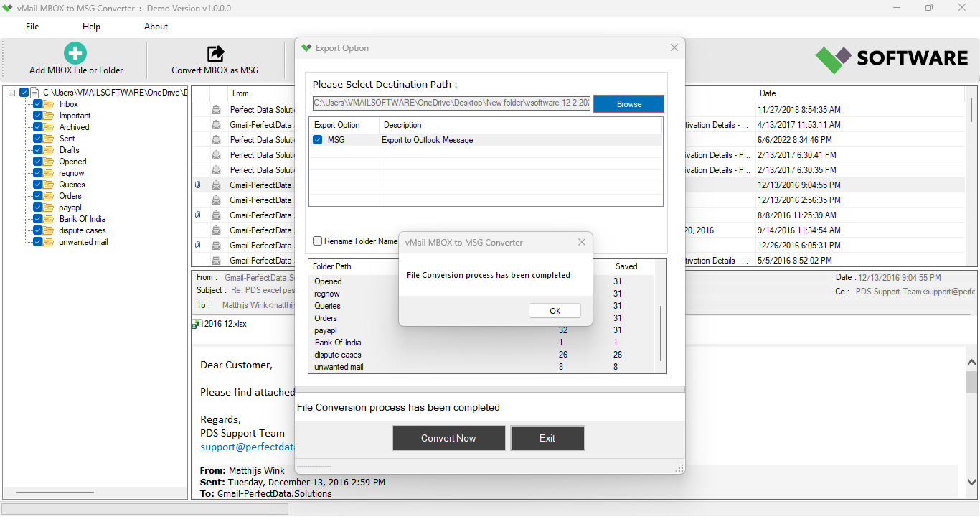
Task: Click envelope icon of first email row
Action: click(x=216, y=110)
